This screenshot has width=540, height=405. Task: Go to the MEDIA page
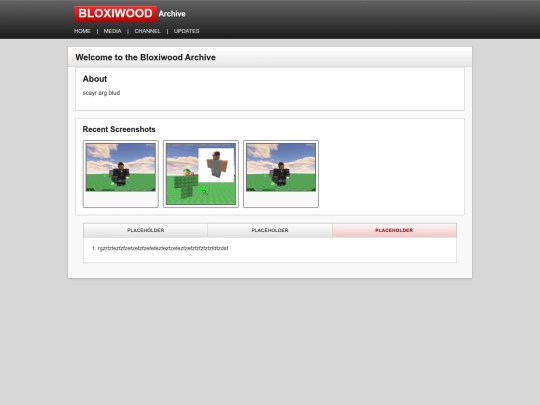pos(113,31)
